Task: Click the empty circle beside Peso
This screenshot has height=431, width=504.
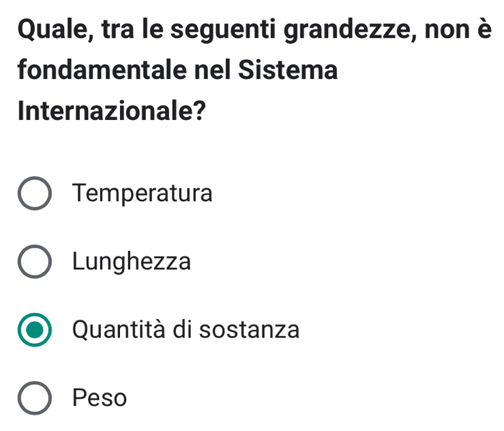Action: 34,398
